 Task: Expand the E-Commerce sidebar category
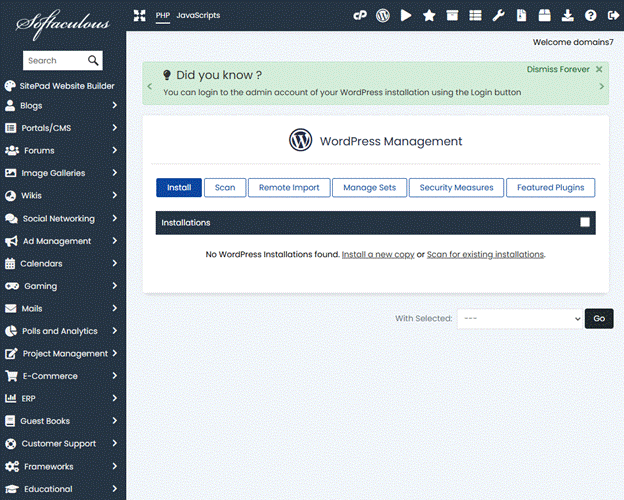click(62, 376)
